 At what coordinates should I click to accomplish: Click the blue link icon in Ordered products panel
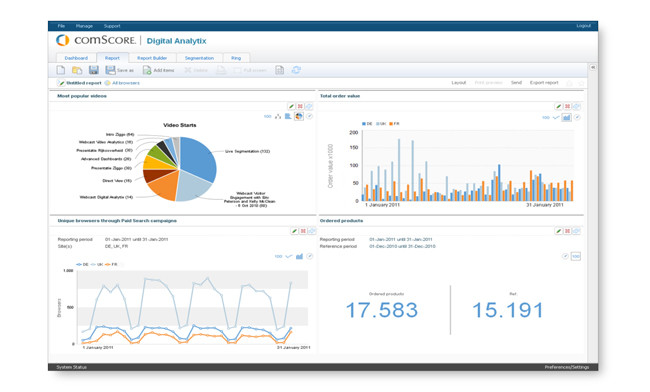pyautogui.click(x=576, y=231)
